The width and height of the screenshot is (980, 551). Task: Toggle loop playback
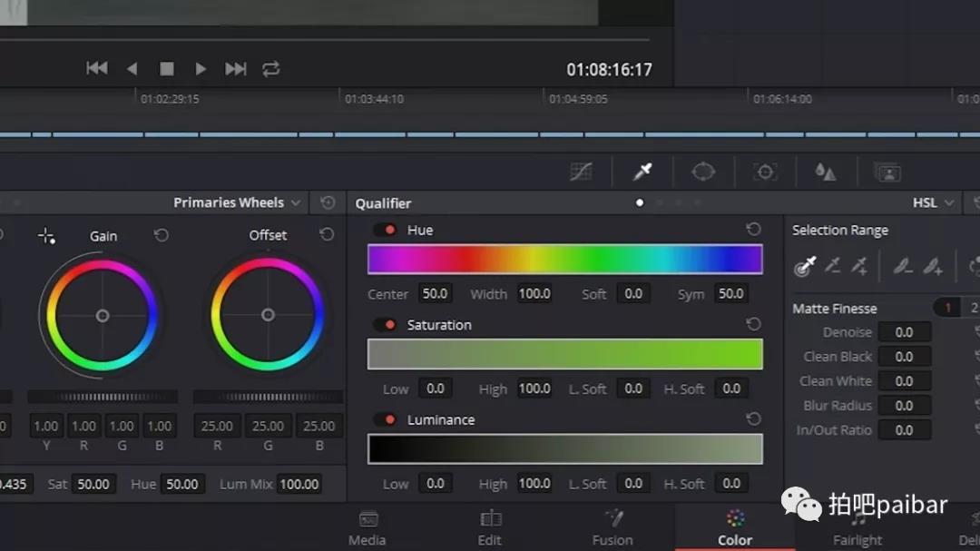pyautogui.click(x=270, y=69)
